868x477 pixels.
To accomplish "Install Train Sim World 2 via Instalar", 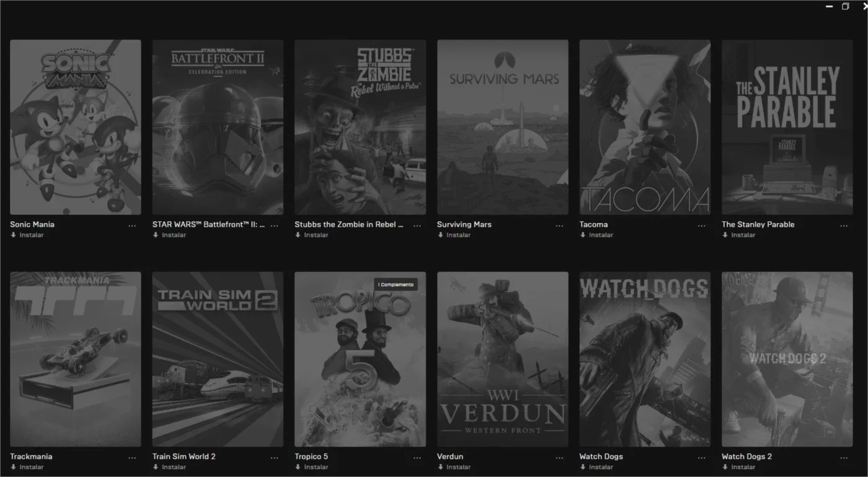I will pos(169,467).
